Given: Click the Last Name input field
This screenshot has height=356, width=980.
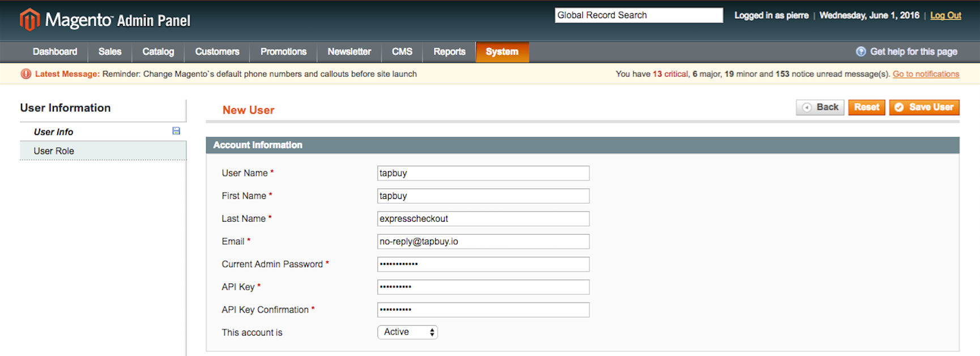Looking at the screenshot, I should [483, 219].
